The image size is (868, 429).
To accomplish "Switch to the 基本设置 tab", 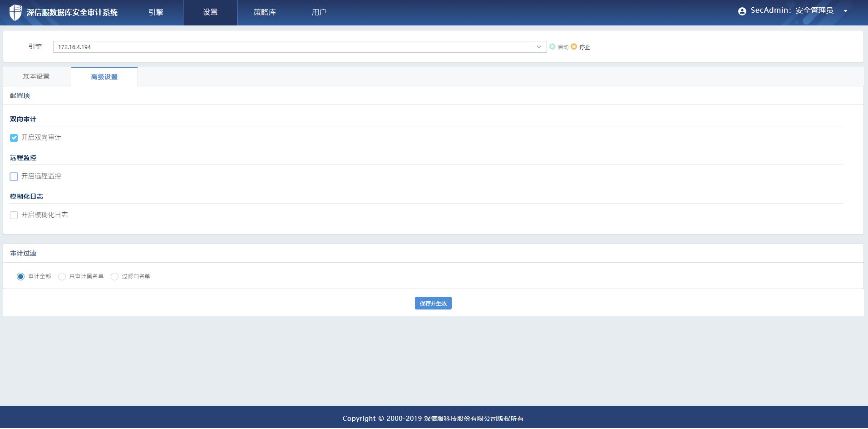I will point(36,77).
